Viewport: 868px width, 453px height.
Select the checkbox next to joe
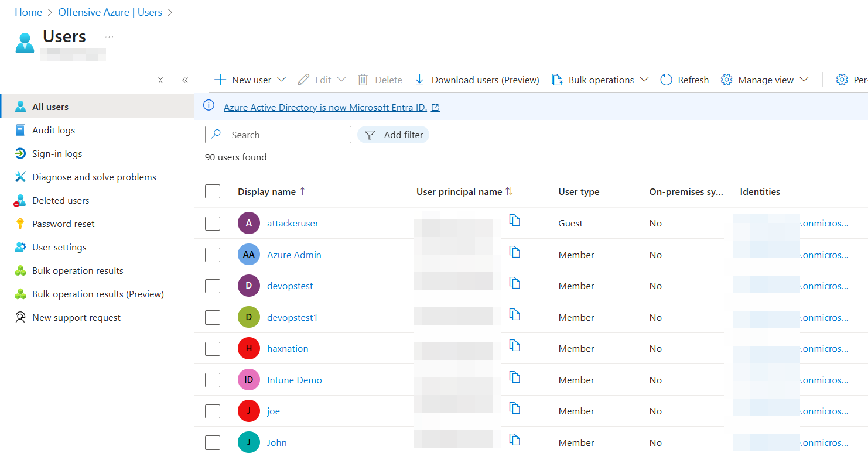(213, 411)
